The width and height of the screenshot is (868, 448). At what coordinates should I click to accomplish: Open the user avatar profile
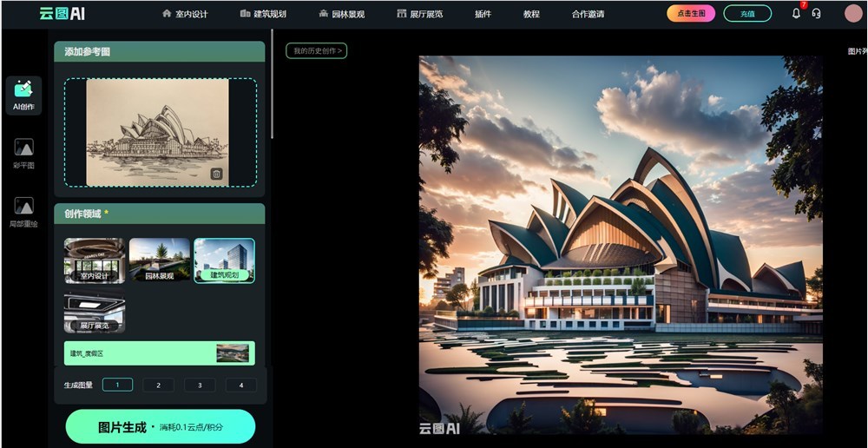[853, 14]
